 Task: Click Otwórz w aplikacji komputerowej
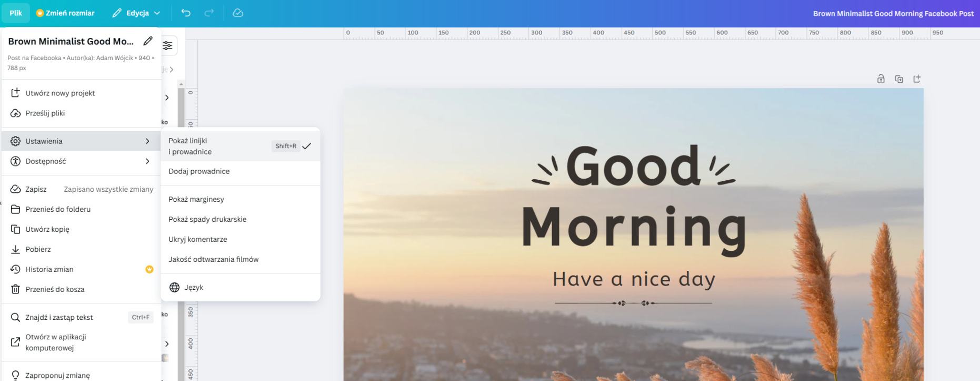pyautogui.click(x=81, y=343)
